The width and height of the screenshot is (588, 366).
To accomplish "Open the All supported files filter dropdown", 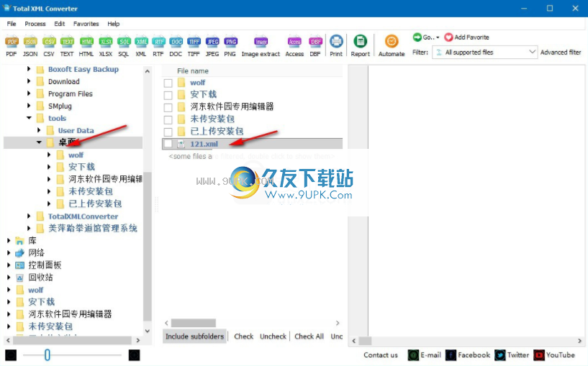I will click(485, 52).
